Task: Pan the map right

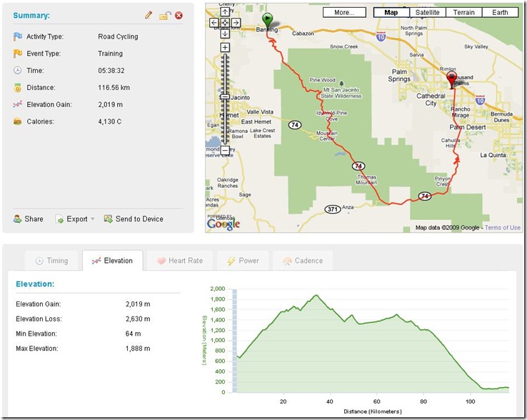Action: pos(236,23)
